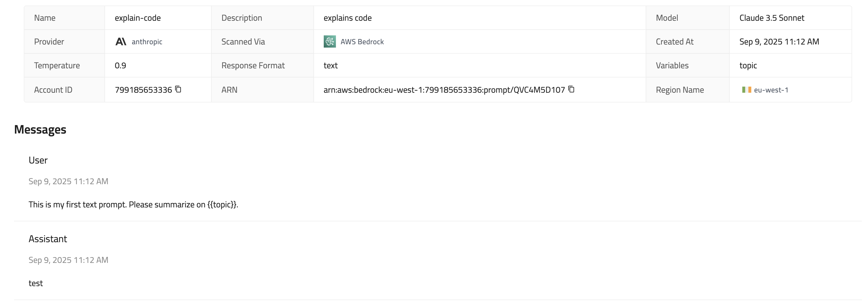Click the Created At date value
Image resolution: width=868 pixels, height=305 pixels.
(x=779, y=42)
